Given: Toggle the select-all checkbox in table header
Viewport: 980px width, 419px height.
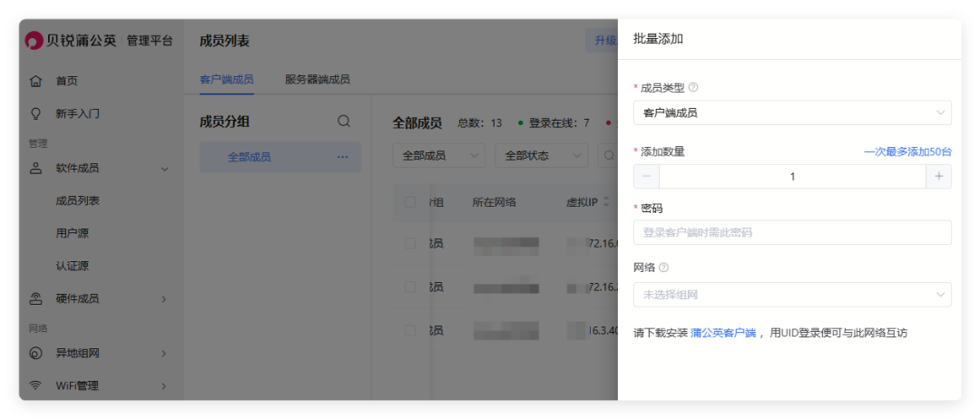Looking at the screenshot, I should (410, 202).
